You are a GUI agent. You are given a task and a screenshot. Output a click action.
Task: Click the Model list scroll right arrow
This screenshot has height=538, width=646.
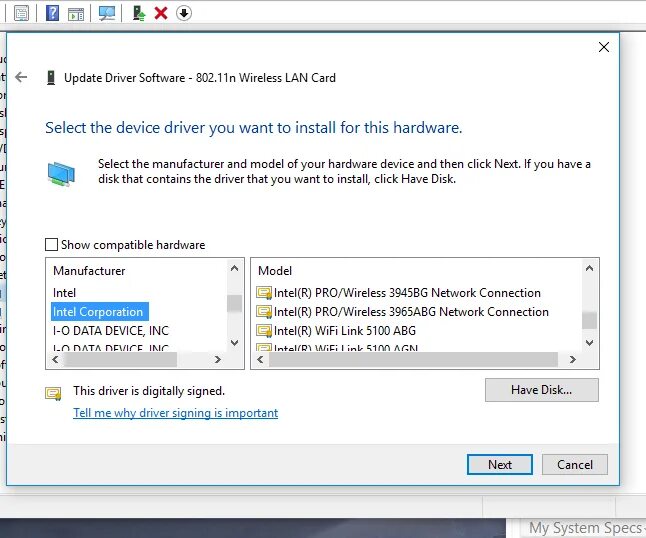573,360
